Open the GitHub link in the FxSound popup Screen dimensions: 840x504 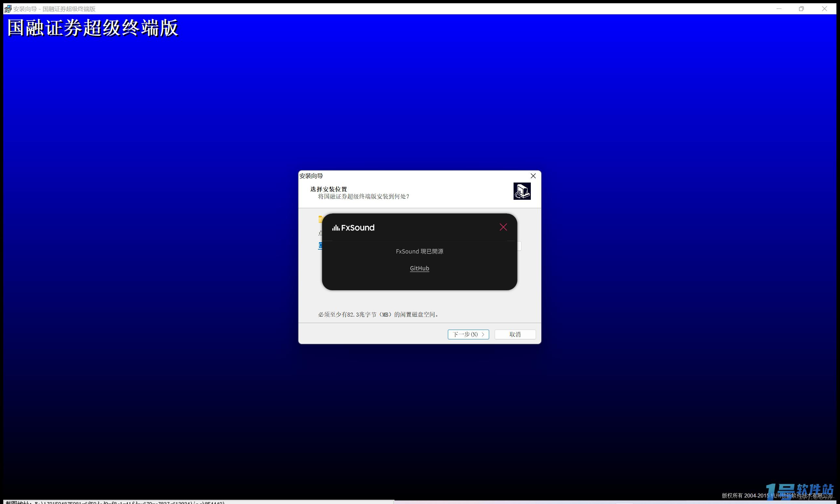tap(420, 268)
